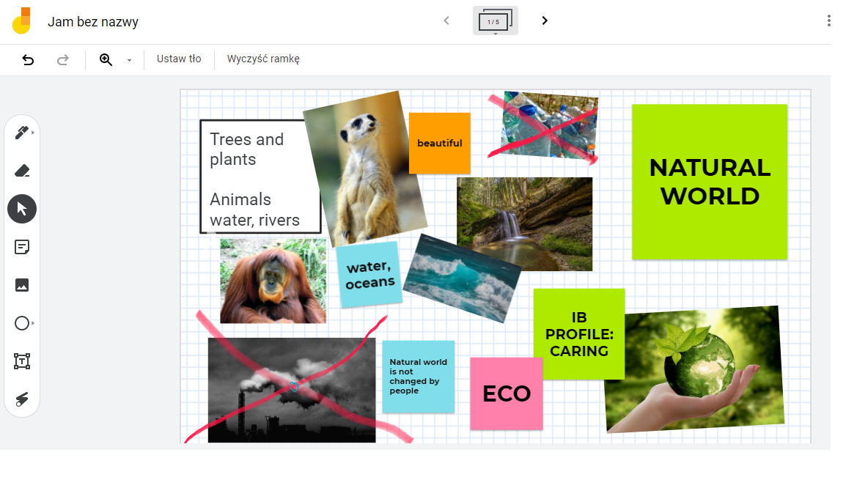Viewport: 868px width, 488px height.
Task: Activate the Select arrow tool
Action: pos(22,209)
